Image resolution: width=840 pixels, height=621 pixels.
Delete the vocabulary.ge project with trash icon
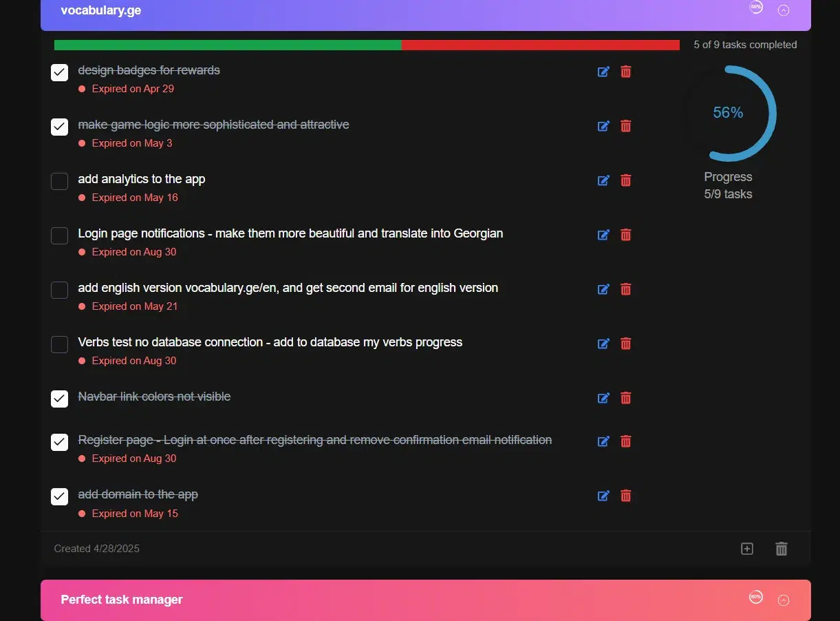click(782, 549)
